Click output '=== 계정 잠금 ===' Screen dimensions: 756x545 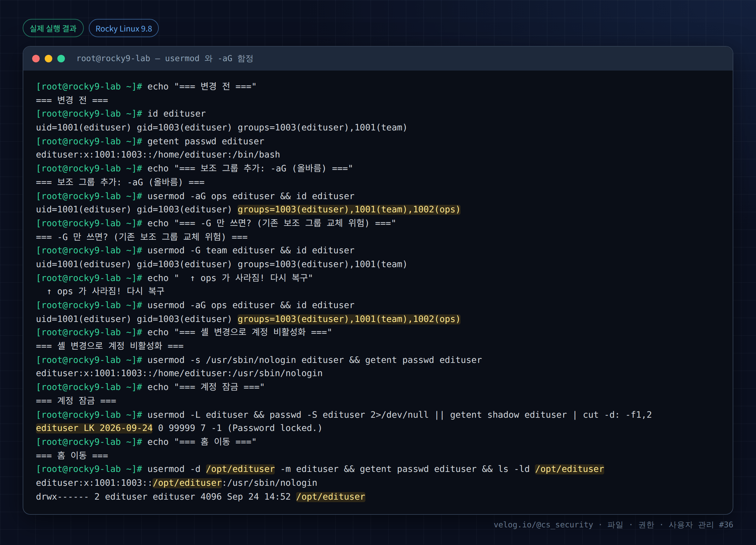[76, 401]
